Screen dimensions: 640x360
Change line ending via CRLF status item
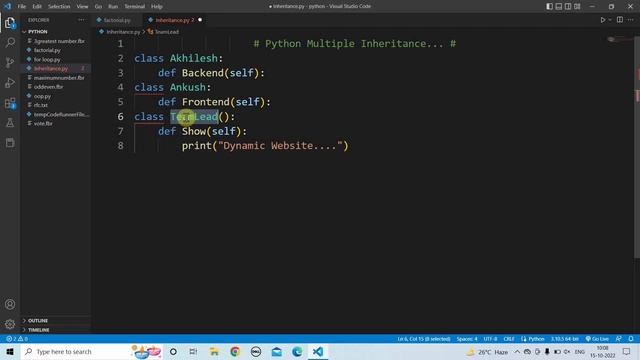(x=509, y=339)
